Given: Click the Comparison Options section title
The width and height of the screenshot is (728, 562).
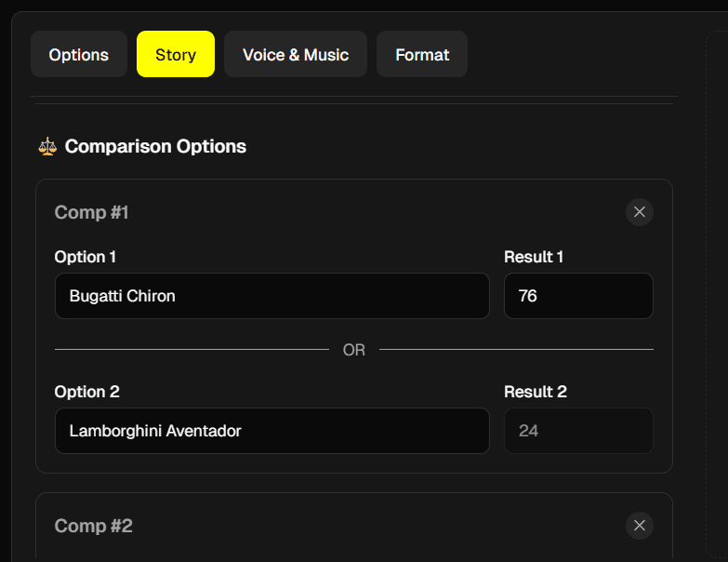Looking at the screenshot, I should point(155,146).
